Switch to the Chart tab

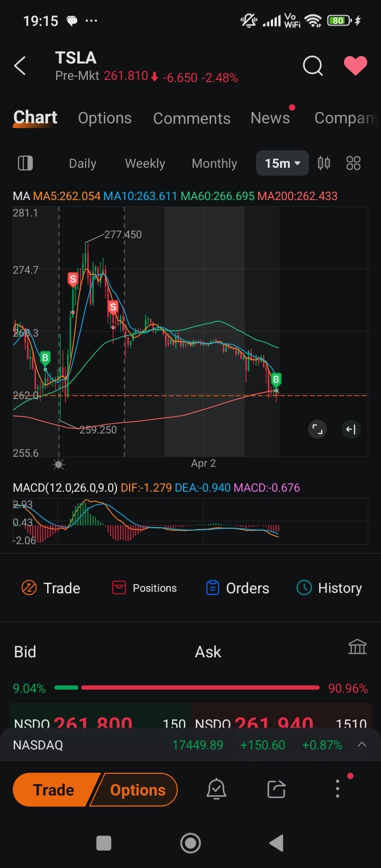(35, 117)
